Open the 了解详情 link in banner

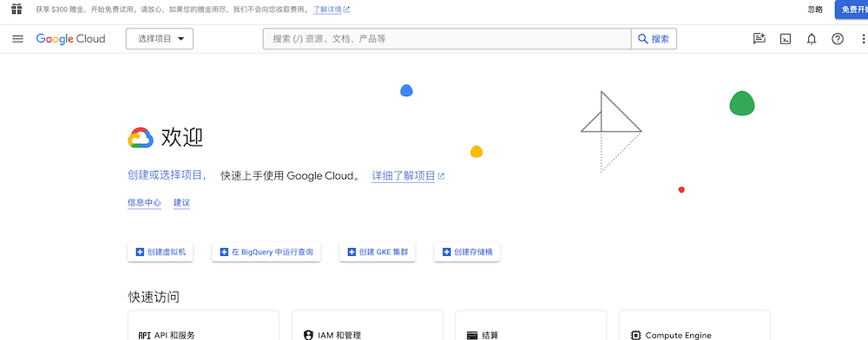[x=331, y=10]
